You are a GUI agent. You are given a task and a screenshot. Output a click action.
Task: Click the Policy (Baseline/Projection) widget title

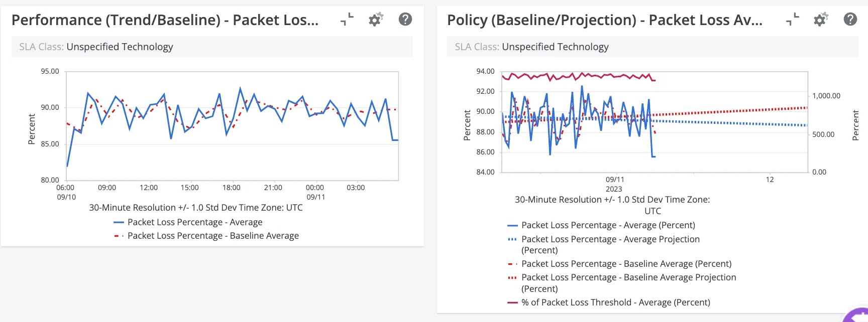[604, 20]
